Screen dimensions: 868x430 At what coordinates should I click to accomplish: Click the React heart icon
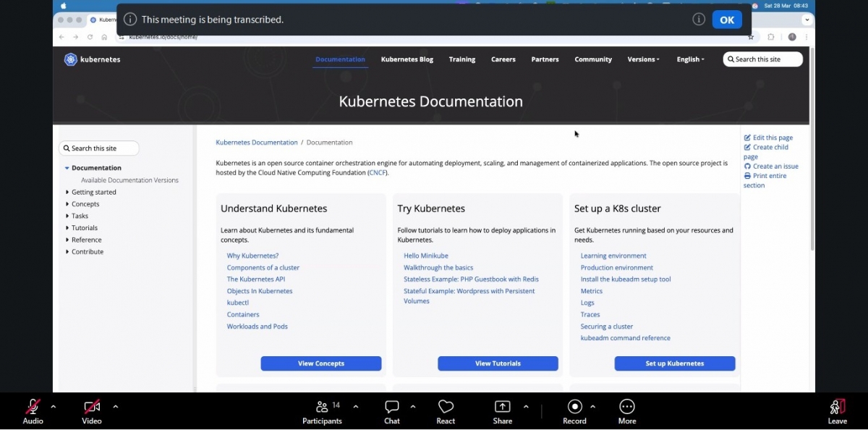click(446, 407)
